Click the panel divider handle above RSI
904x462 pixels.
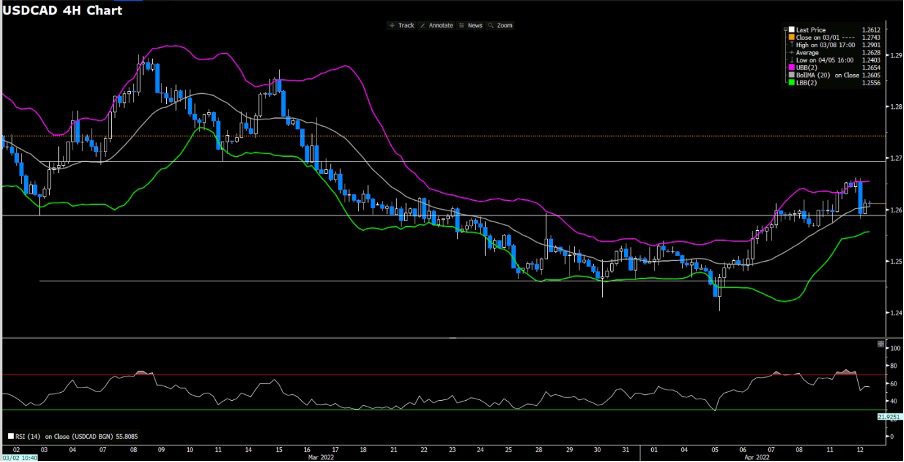(453, 336)
